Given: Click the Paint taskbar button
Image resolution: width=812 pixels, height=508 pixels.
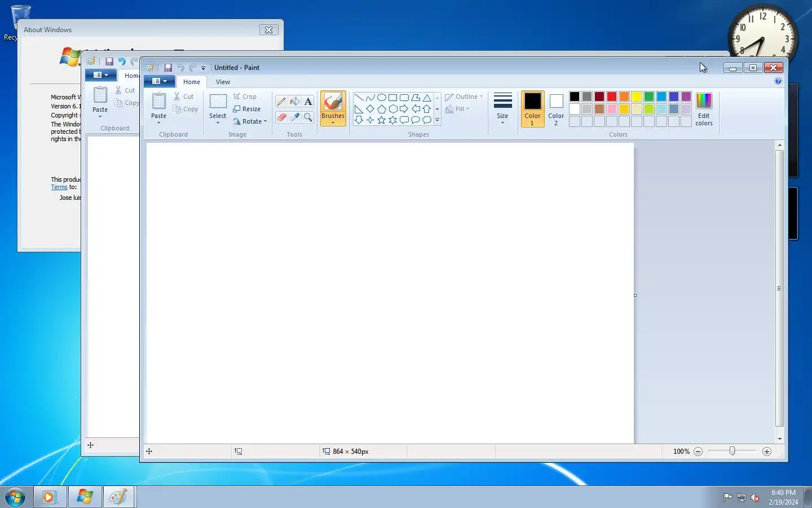Looking at the screenshot, I should (118, 497).
